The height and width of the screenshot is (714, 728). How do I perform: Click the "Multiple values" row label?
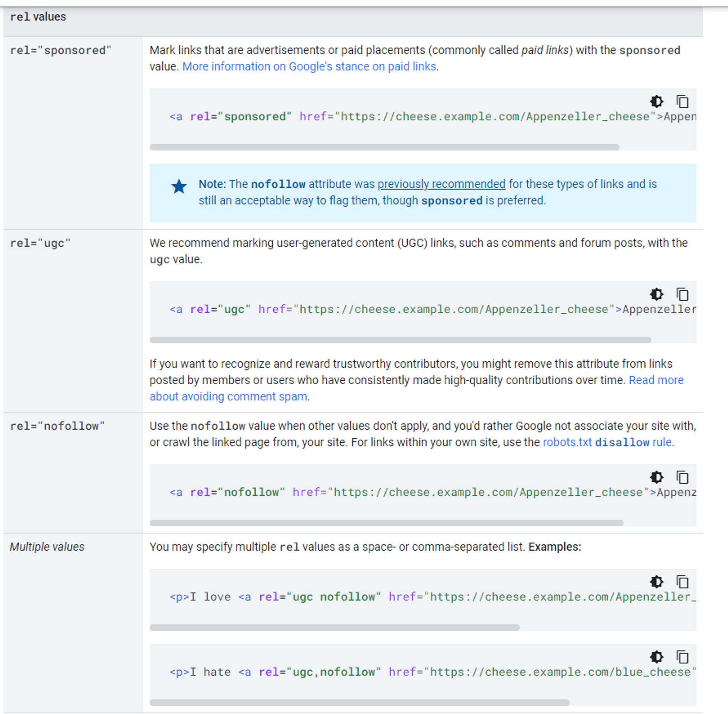point(47,547)
